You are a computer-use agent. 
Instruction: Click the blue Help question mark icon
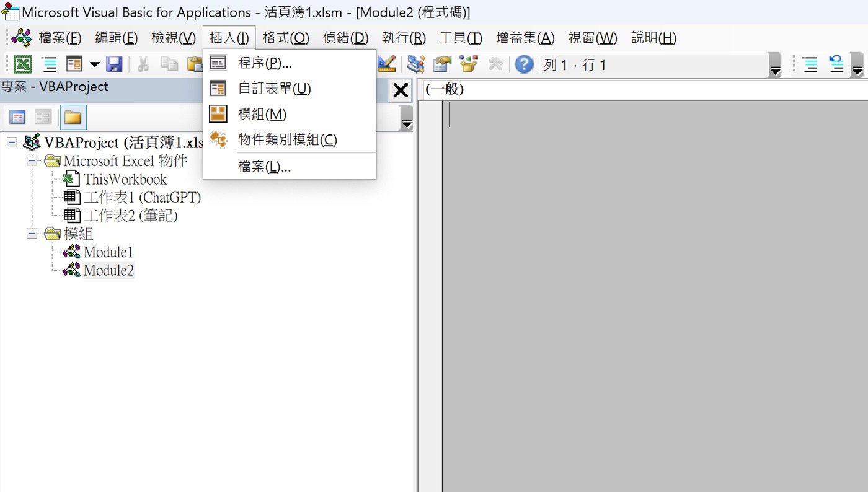[524, 64]
